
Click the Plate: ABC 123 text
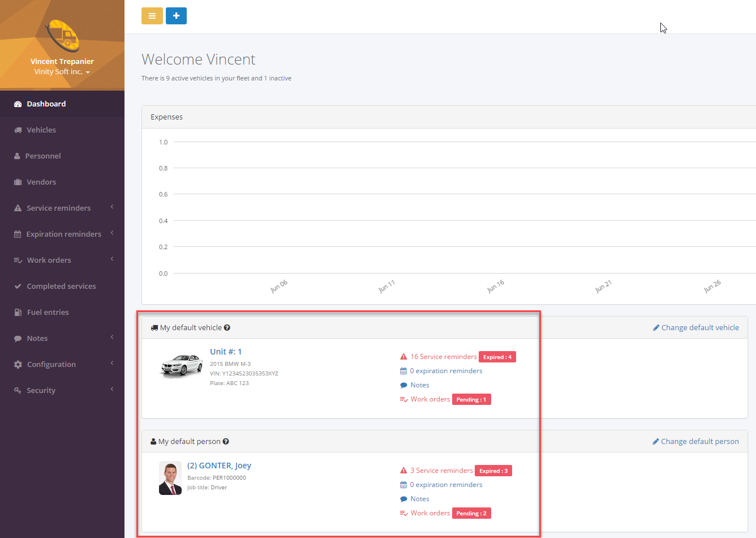(229, 383)
